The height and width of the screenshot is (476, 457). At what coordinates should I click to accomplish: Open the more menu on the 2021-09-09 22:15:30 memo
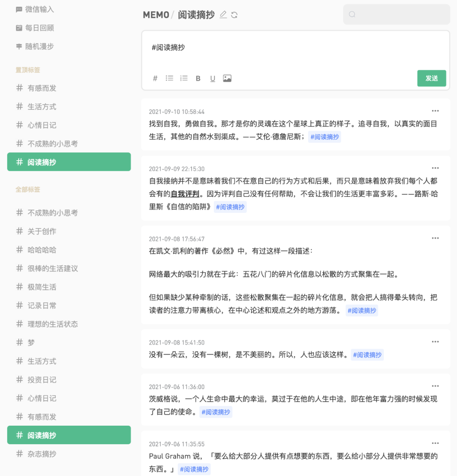(x=435, y=168)
